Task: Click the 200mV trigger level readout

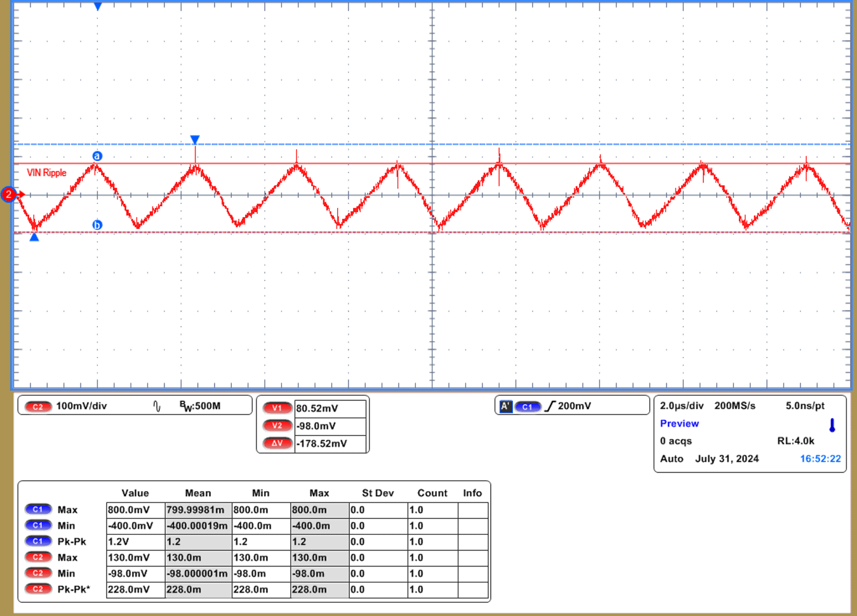Action: 575,406
